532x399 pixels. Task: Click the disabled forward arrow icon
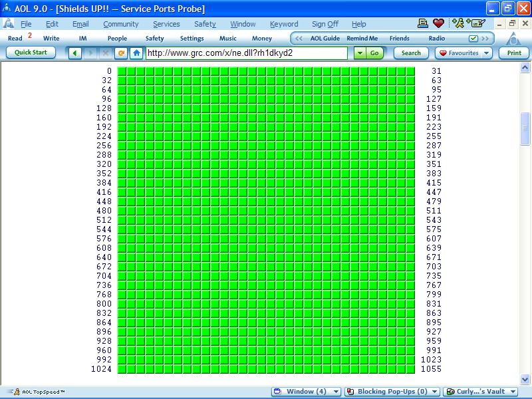(90, 53)
